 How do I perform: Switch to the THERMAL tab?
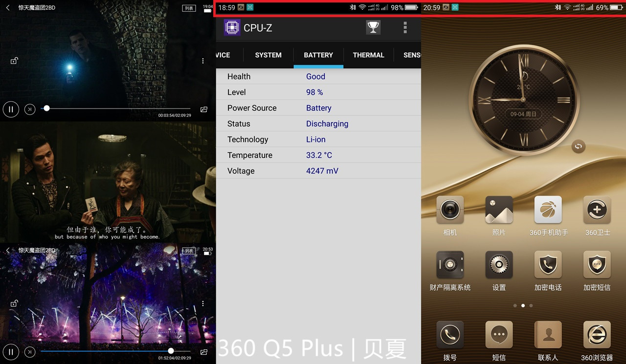368,55
